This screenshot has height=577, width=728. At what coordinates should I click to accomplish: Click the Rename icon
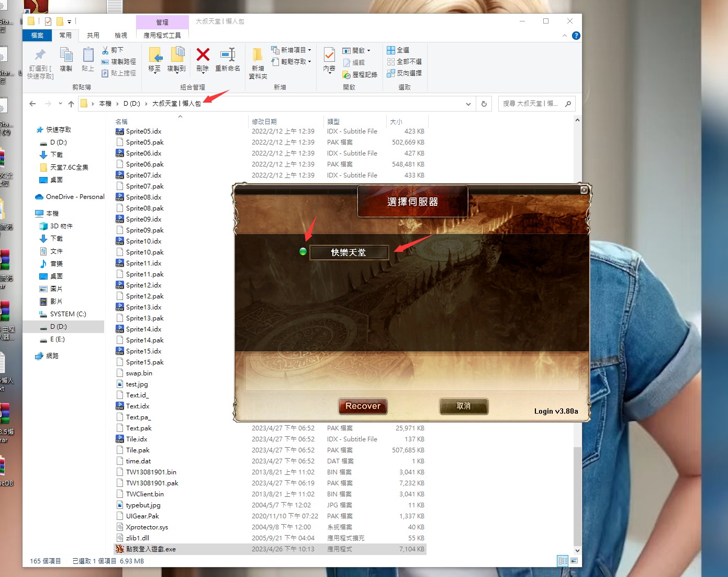tap(228, 54)
